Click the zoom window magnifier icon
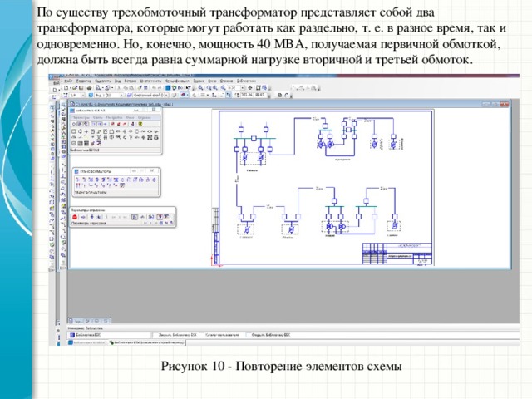Screen dimensions: 532x399 (200, 88)
